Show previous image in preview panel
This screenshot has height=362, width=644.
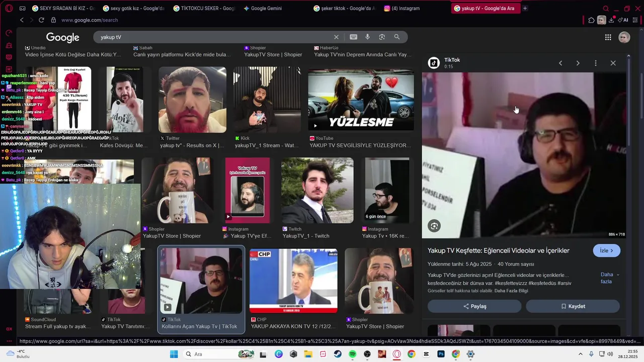point(560,63)
